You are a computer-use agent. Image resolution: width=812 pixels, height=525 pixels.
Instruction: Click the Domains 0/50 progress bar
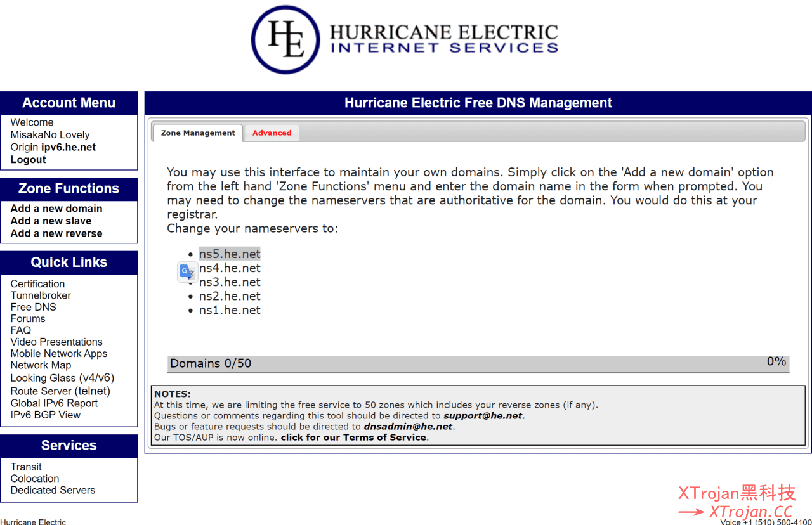click(478, 364)
